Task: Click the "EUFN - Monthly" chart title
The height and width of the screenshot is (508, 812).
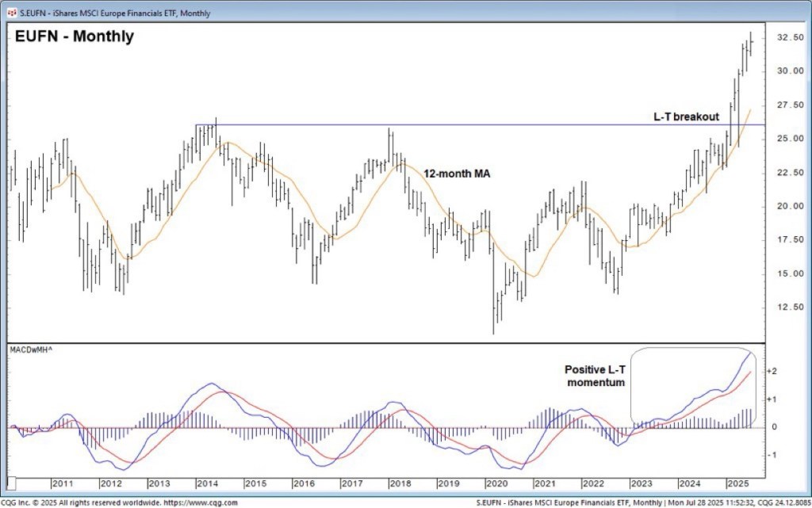Action: pos(75,36)
